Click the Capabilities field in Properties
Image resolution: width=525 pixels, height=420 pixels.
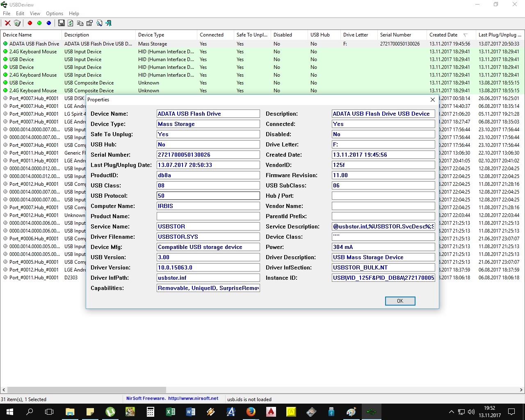(208, 288)
